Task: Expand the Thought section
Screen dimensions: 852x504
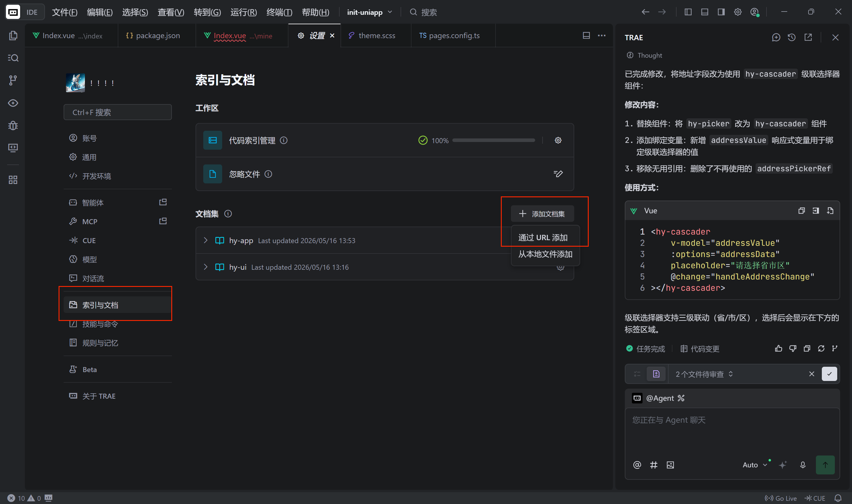Action: pyautogui.click(x=644, y=55)
